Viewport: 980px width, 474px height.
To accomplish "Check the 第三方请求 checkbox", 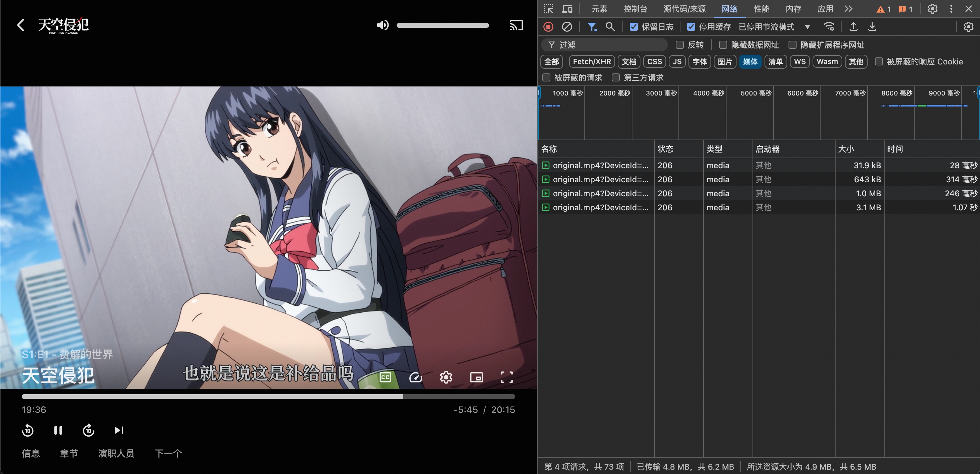I will pos(615,78).
